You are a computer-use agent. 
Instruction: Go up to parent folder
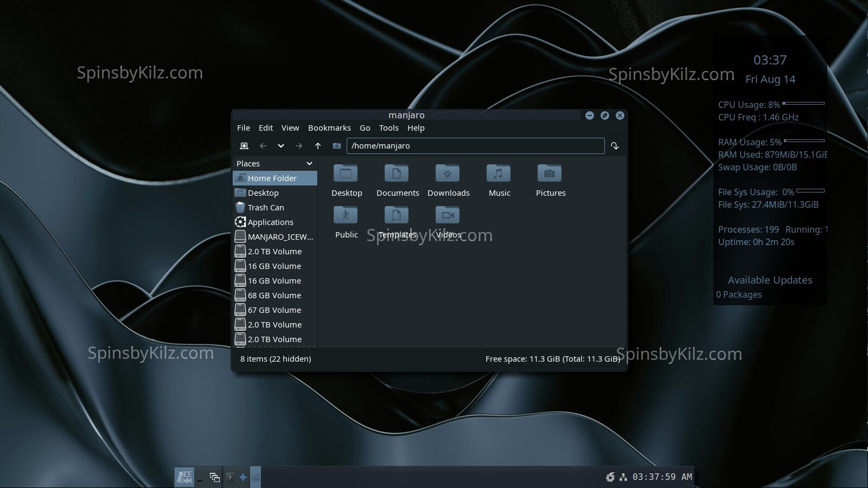click(x=318, y=146)
